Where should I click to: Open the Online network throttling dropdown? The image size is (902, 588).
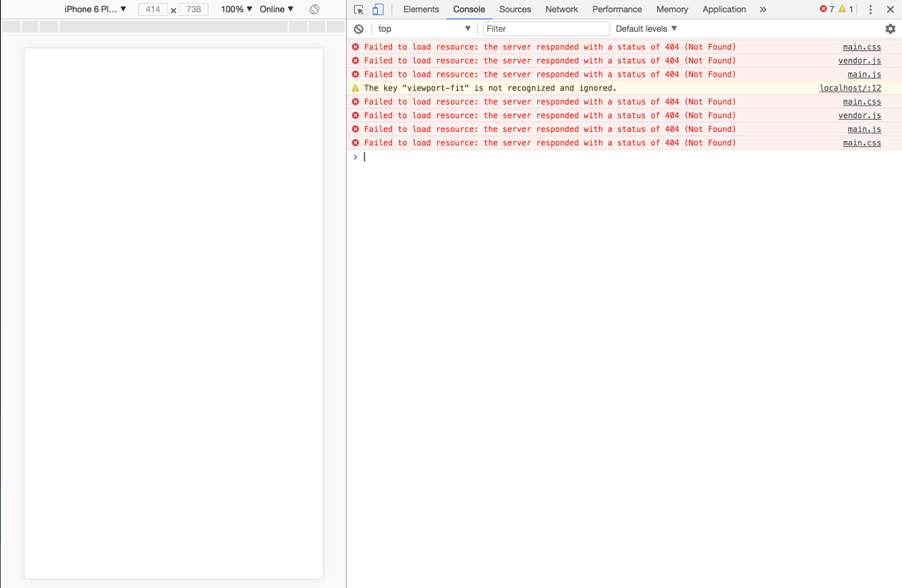pos(276,9)
